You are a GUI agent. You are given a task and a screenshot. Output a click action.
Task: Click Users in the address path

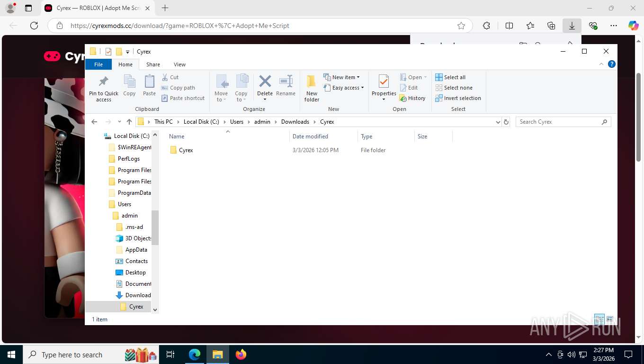[x=237, y=122]
